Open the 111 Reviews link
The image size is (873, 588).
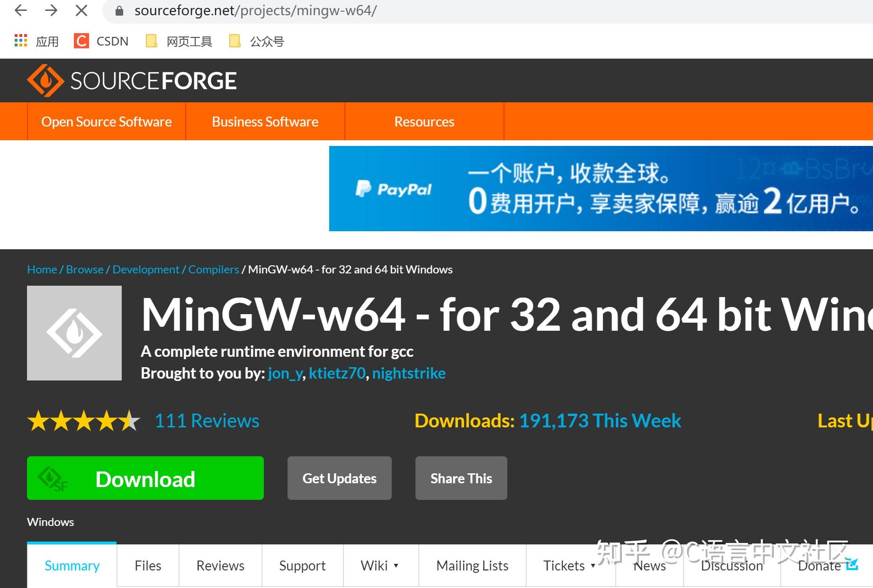click(207, 421)
